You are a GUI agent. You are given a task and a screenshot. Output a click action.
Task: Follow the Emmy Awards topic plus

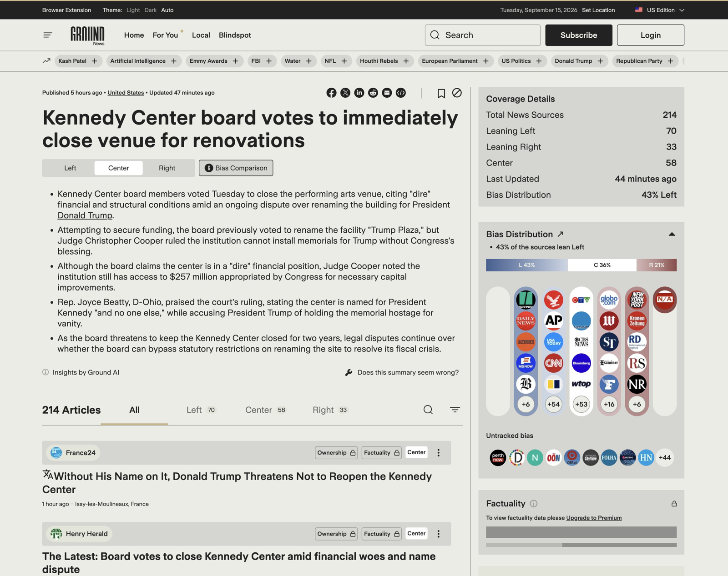point(235,61)
